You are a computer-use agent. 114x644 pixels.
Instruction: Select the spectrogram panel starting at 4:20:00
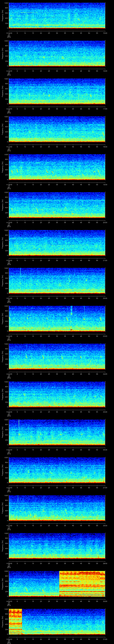click(57, 243)
